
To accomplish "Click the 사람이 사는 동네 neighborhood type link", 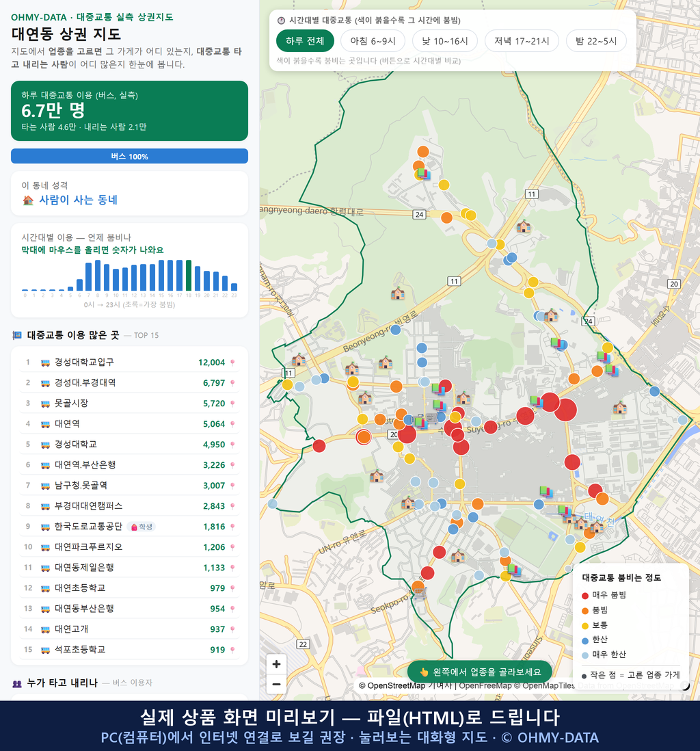I will [78, 200].
